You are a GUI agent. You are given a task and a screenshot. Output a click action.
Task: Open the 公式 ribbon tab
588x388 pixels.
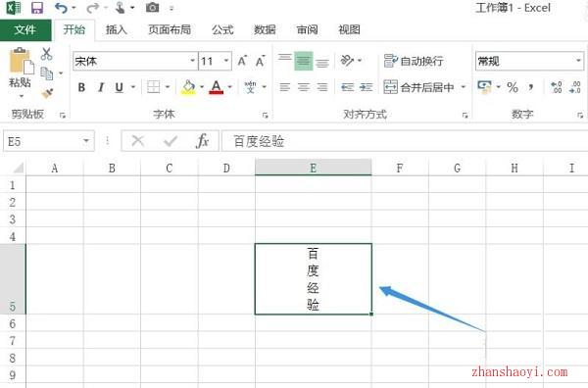222,29
